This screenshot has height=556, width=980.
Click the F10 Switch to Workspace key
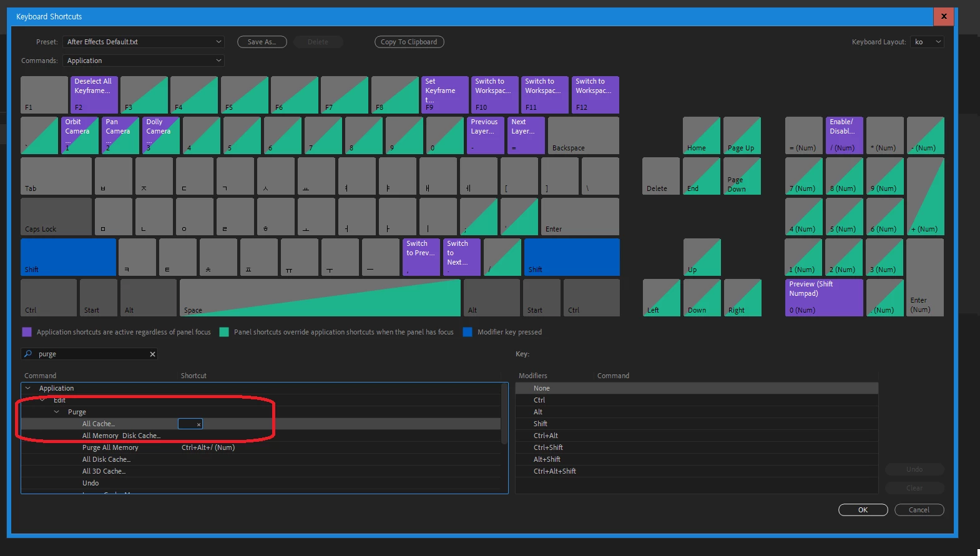pos(494,95)
